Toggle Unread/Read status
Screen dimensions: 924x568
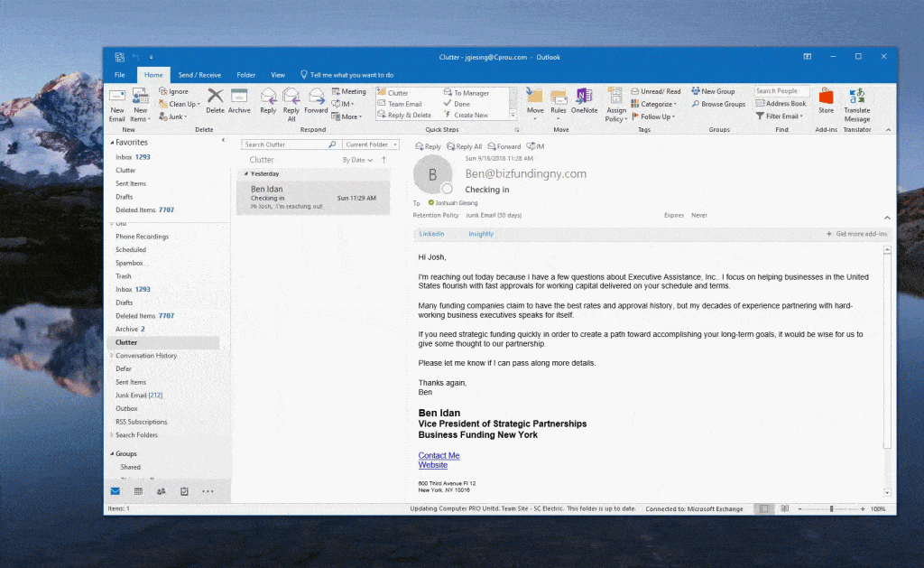coord(656,91)
